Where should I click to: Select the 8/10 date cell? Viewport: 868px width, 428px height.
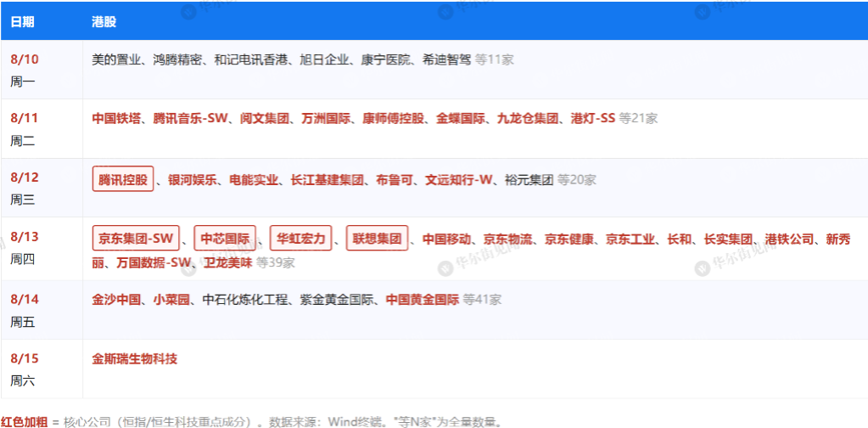[x=42, y=70]
